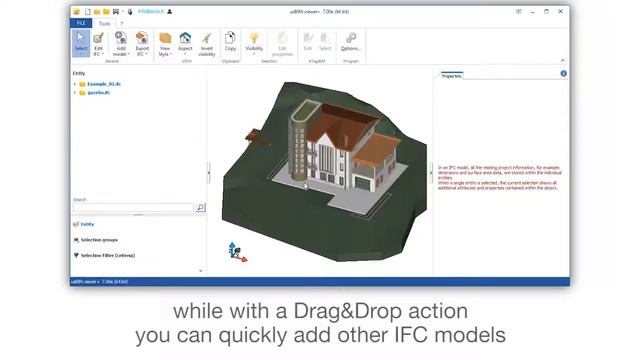
Task: Click the Export IFC ribbon button
Action: point(142,43)
